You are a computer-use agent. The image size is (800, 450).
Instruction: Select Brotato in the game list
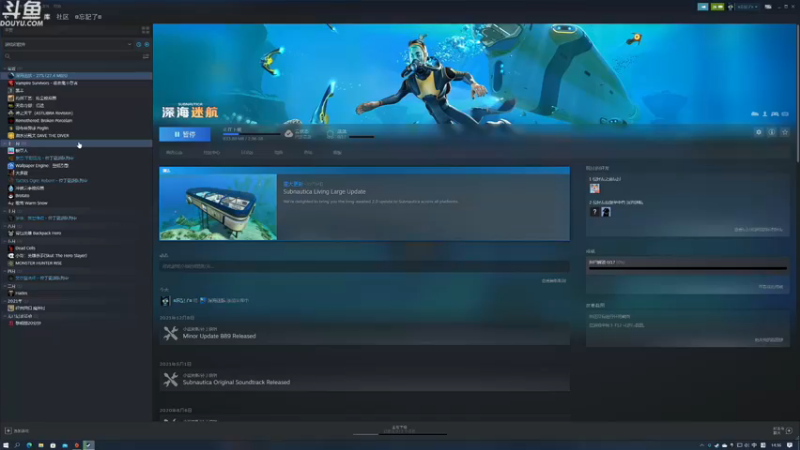(x=77, y=195)
